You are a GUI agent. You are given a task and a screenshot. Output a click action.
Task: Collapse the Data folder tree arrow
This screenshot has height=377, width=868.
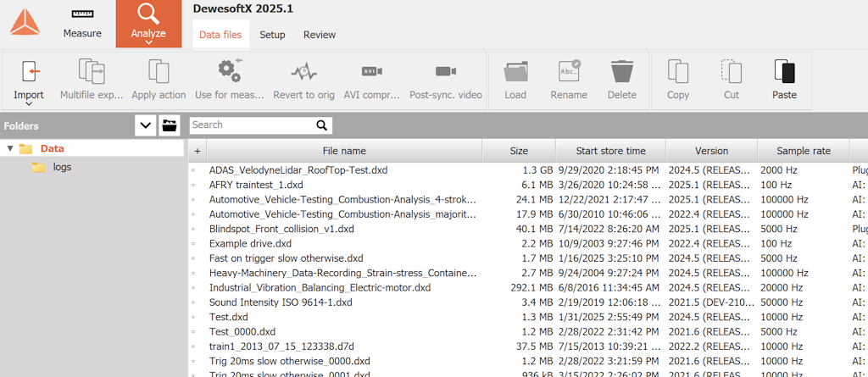point(10,148)
